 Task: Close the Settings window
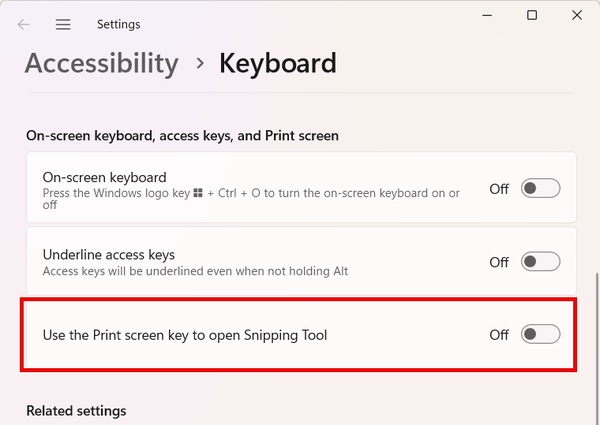tap(578, 15)
